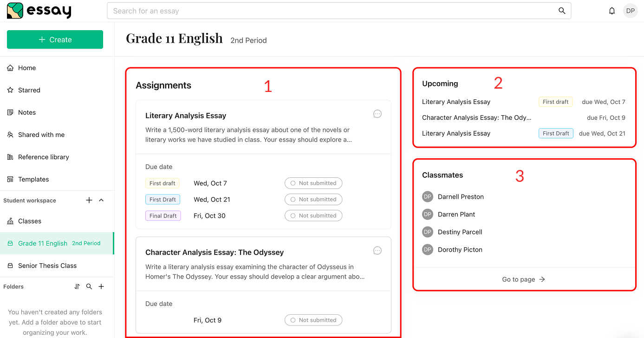Click Darnell Preston's avatar

click(427, 196)
